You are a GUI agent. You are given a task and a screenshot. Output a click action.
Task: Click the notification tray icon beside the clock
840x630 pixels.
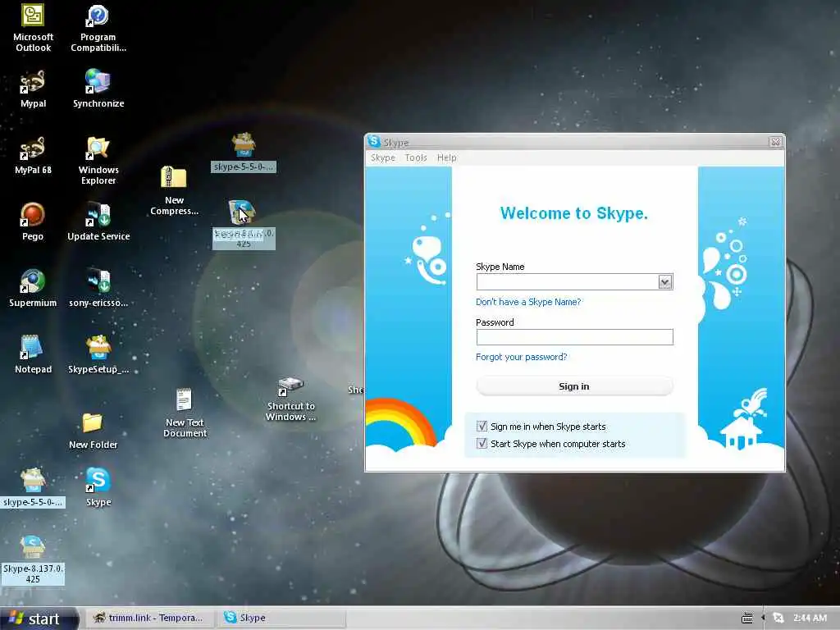tap(778, 619)
